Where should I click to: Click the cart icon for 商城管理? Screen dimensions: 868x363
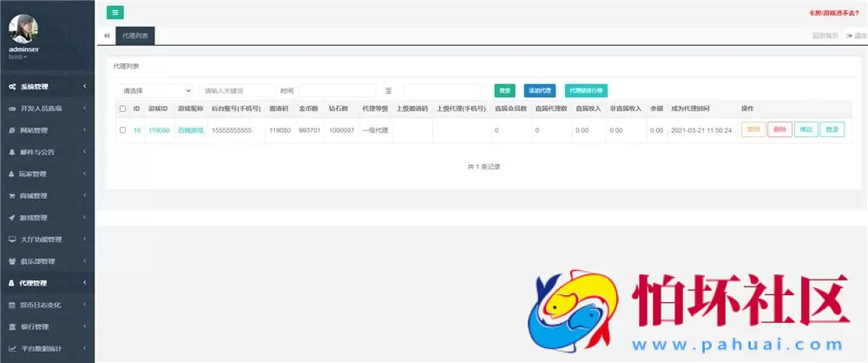pyautogui.click(x=12, y=195)
